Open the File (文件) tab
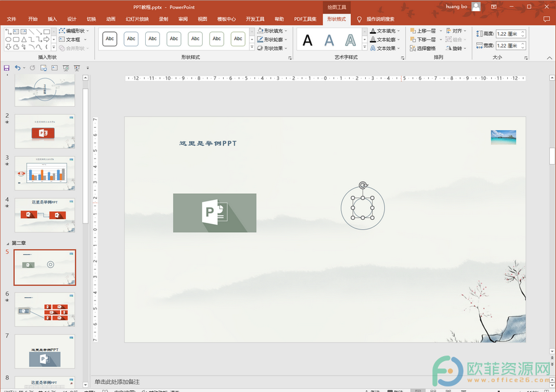The image size is (556, 392). click(11, 19)
